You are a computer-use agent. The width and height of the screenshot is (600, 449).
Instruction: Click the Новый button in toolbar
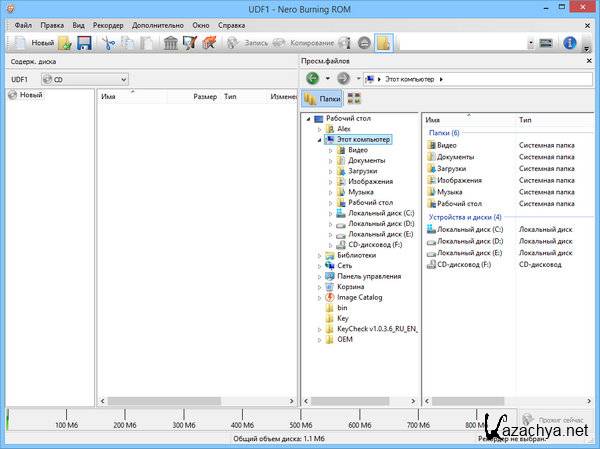(35, 43)
